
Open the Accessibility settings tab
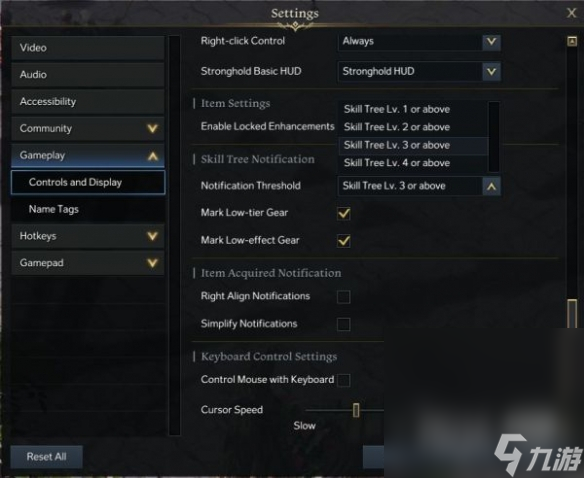coord(88,102)
